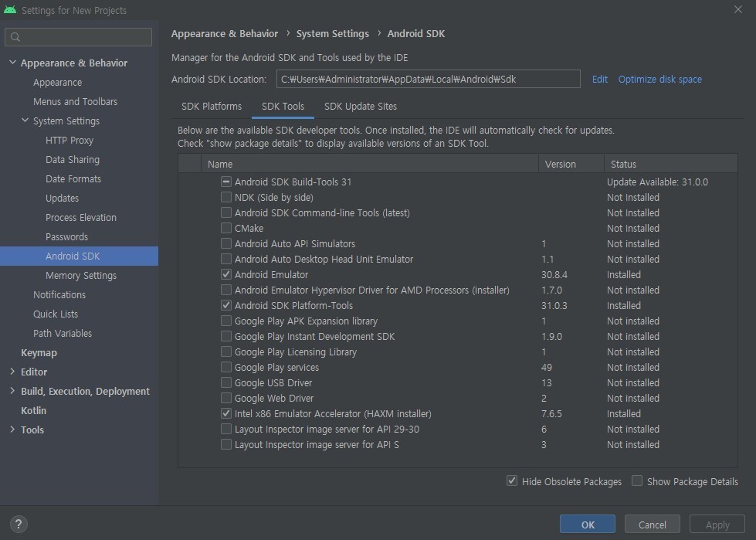Uncheck Intel x86 Emulator Accelerator (HAXM installer)
Screen dimensions: 756x540
pyautogui.click(x=226, y=413)
